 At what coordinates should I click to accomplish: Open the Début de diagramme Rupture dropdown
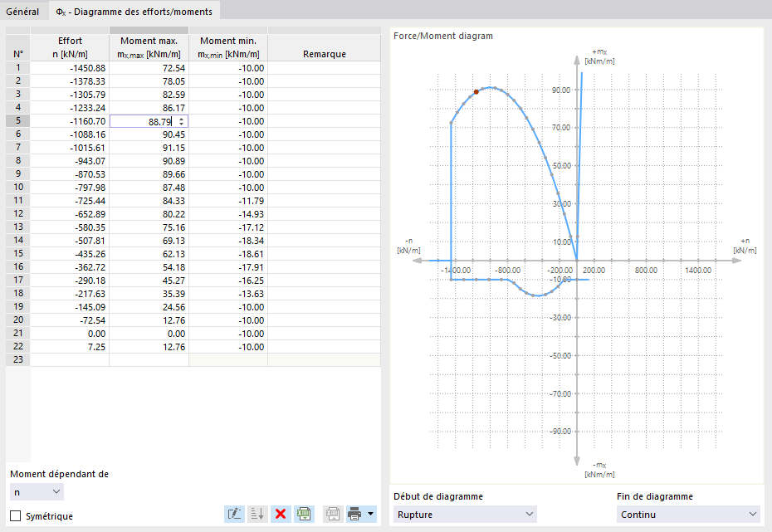click(x=465, y=515)
